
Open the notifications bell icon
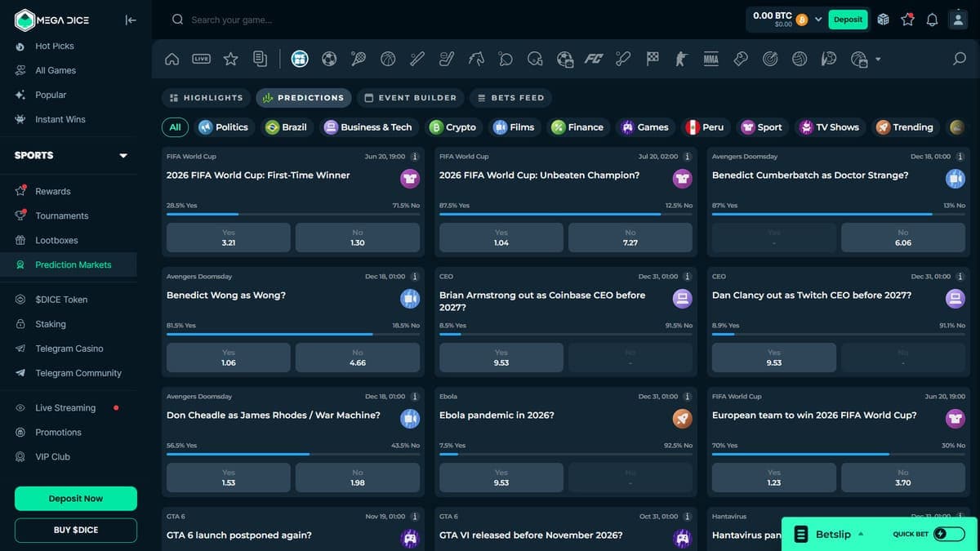click(932, 20)
